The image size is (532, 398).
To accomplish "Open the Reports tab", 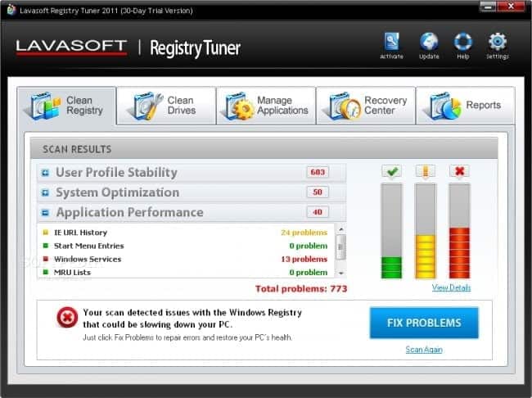I will pyautogui.click(x=466, y=106).
